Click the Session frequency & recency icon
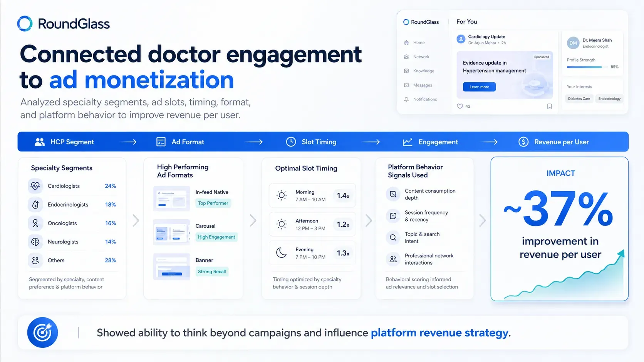 point(393,216)
